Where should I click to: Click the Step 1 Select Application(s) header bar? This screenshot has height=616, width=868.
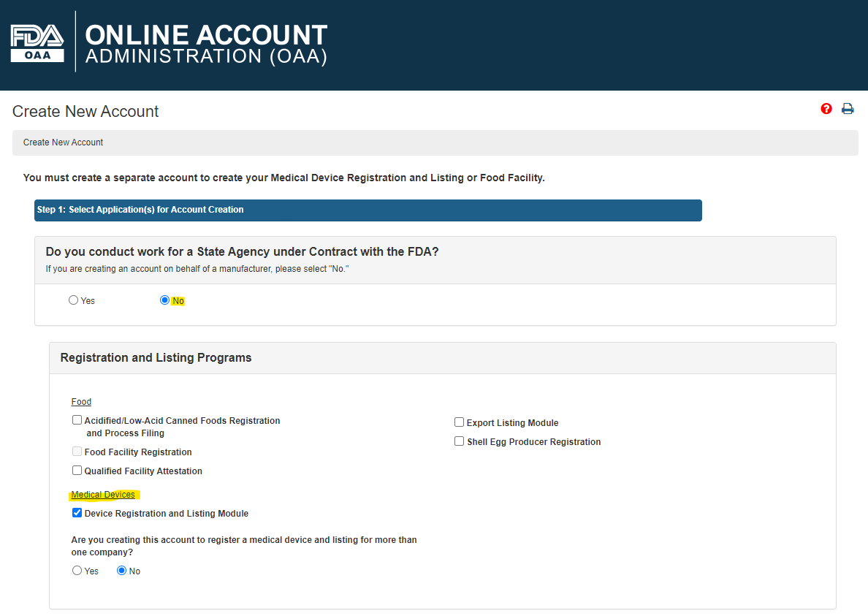coord(368,210)
